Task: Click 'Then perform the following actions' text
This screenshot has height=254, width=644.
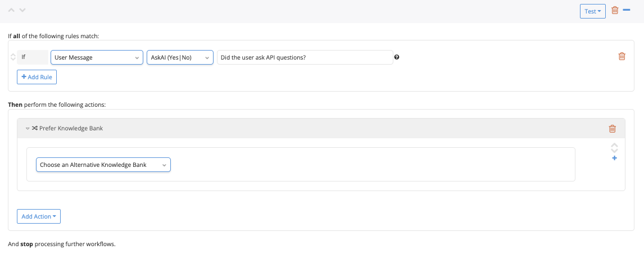Action: [57, 105]
